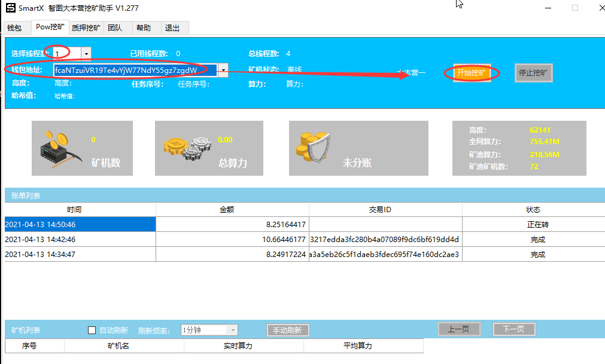Screen dimensions: 605x364
Task: Click the 开始挖矿 button
Action: click(472, 72)
